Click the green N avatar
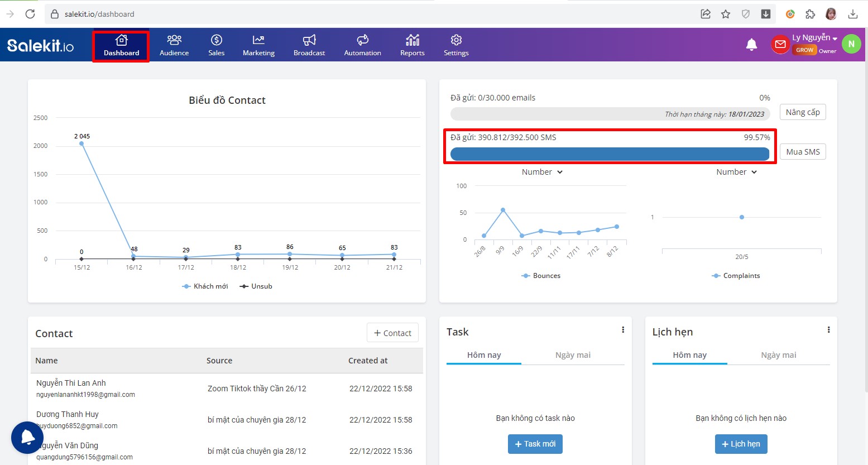 (851, 44)
